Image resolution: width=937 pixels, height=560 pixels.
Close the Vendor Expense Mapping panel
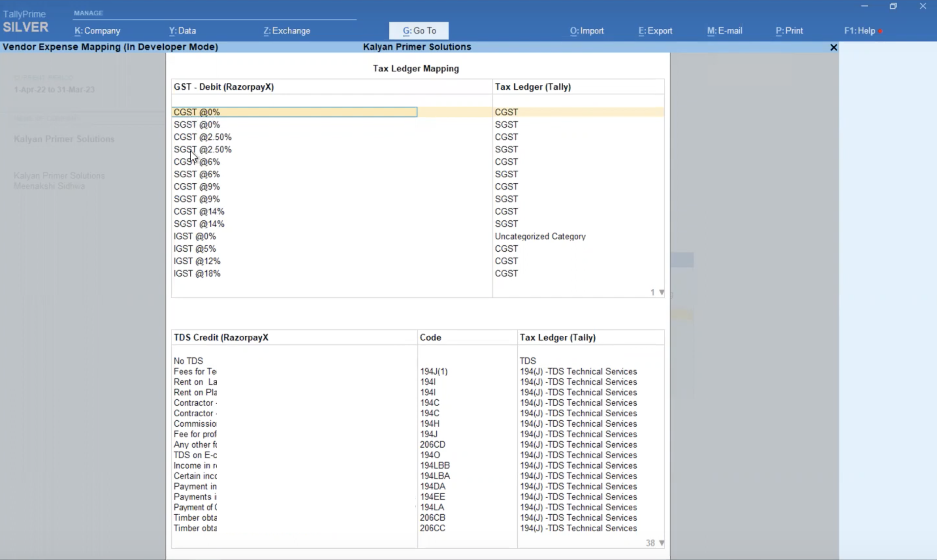click(x=833, y=47)
